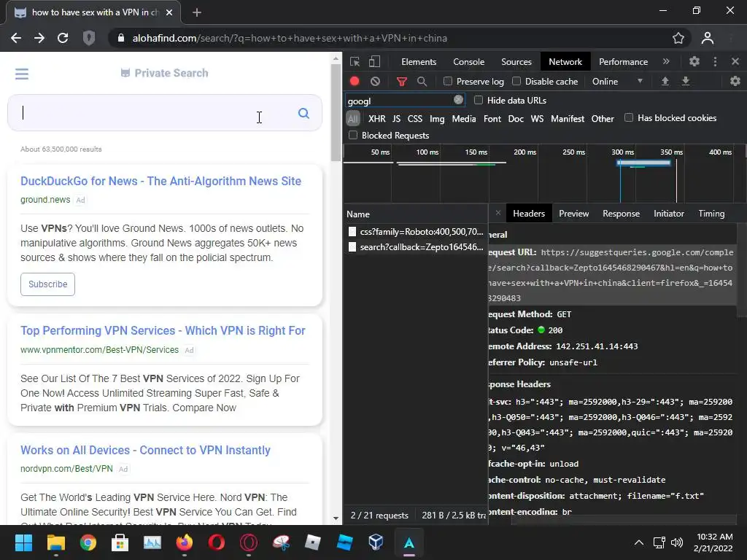Filter requests by XHR type

pyautogui.click(x=377, y=119)
